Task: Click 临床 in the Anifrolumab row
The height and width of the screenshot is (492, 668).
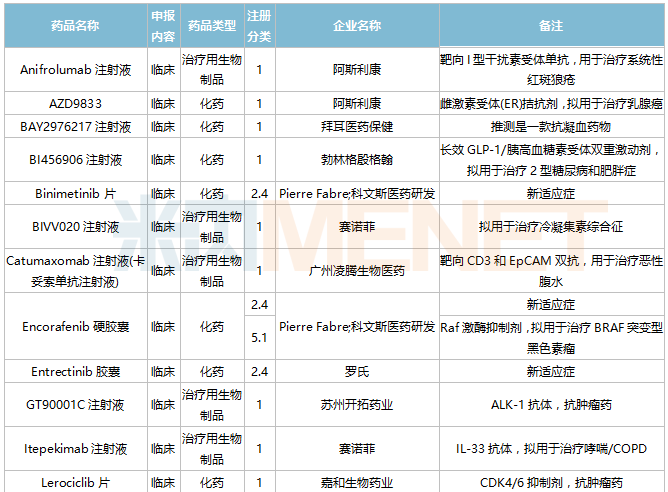Action: click(x=164, y=69)
